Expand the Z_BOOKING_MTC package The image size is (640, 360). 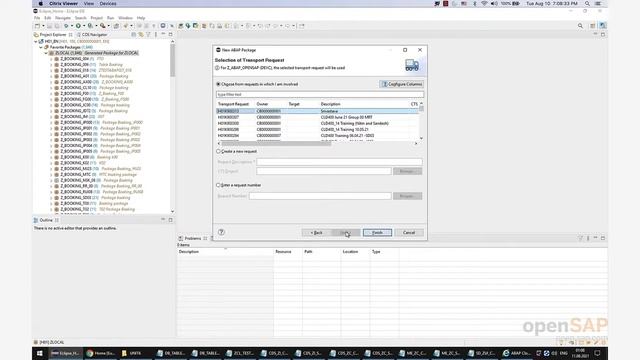pyautogui.click(x=51, y=174)
